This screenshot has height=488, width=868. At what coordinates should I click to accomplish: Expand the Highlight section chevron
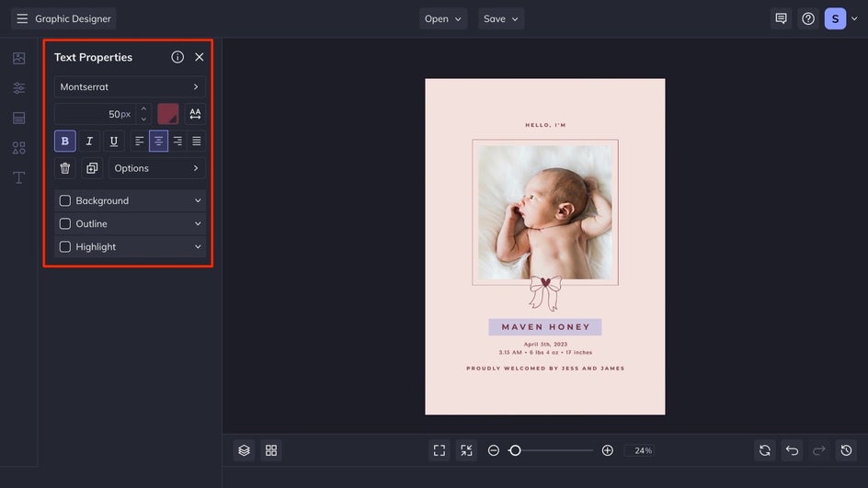pos(198,247)
